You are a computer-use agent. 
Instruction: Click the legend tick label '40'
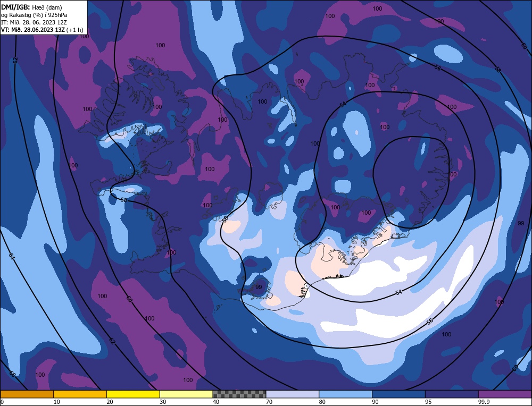pyautogui.click(x=216, y=402)
